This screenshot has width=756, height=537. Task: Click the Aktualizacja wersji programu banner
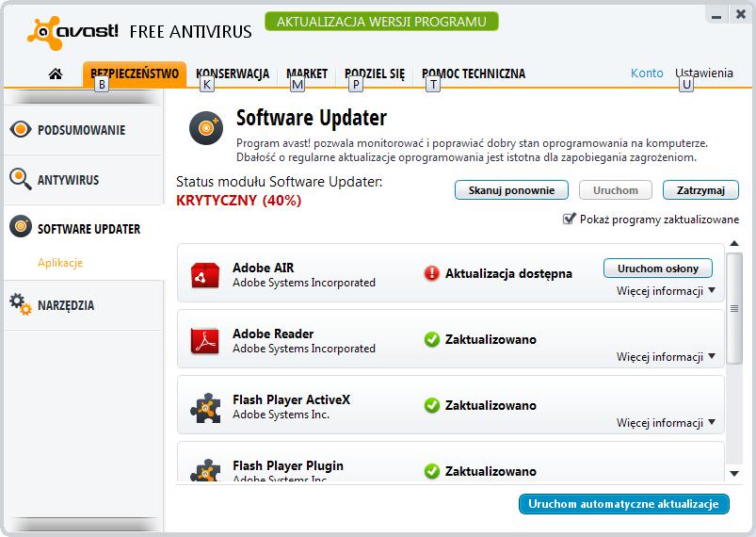coord(381,22)
